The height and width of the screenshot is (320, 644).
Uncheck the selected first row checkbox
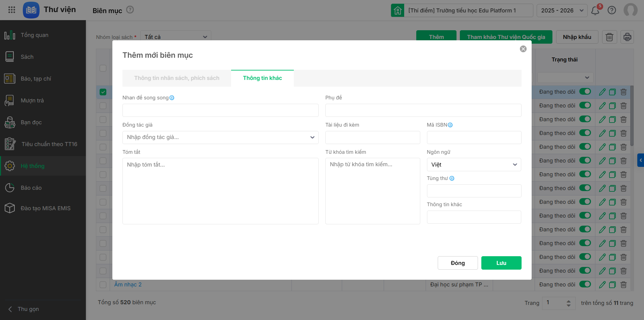(103, 92)
